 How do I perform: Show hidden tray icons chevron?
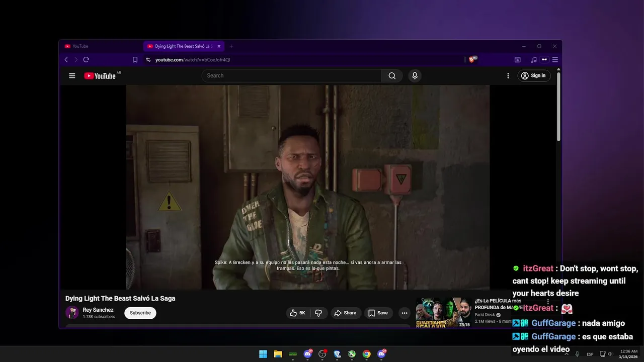(x=567, y=354)
